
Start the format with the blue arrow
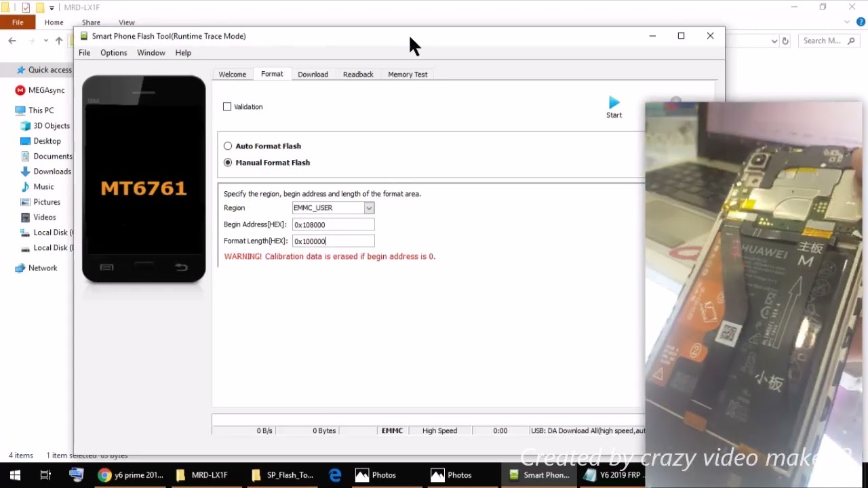614,107
